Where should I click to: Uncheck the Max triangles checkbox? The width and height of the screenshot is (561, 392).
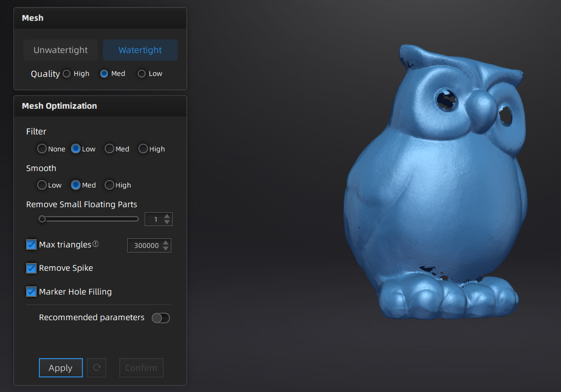[31, 245]
